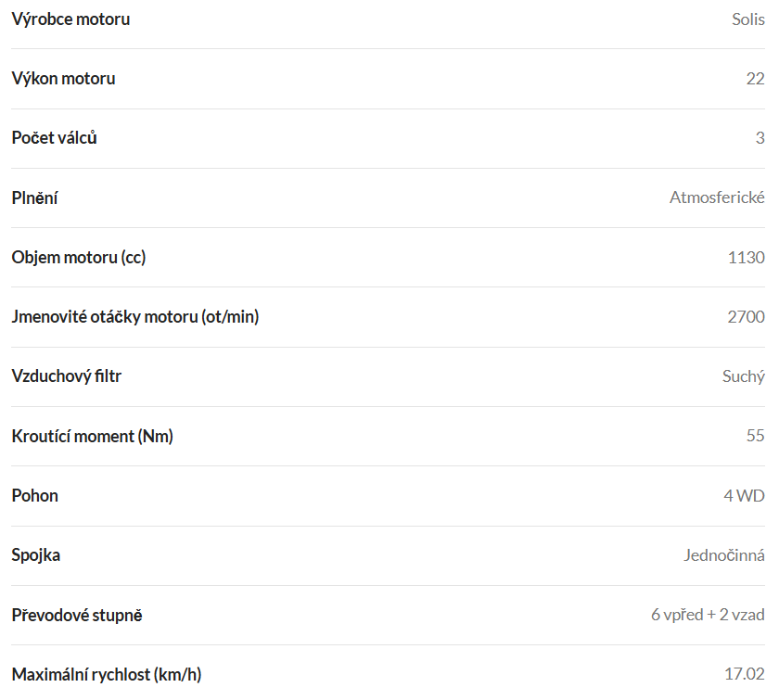
Task: Select the rated speed value 2700
Action: click(746, 317)
